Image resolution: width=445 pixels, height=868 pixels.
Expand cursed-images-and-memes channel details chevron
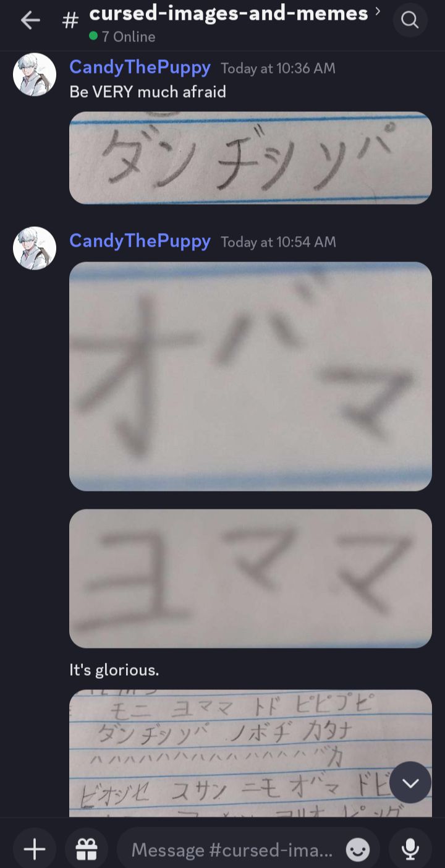tap(378, 11)
